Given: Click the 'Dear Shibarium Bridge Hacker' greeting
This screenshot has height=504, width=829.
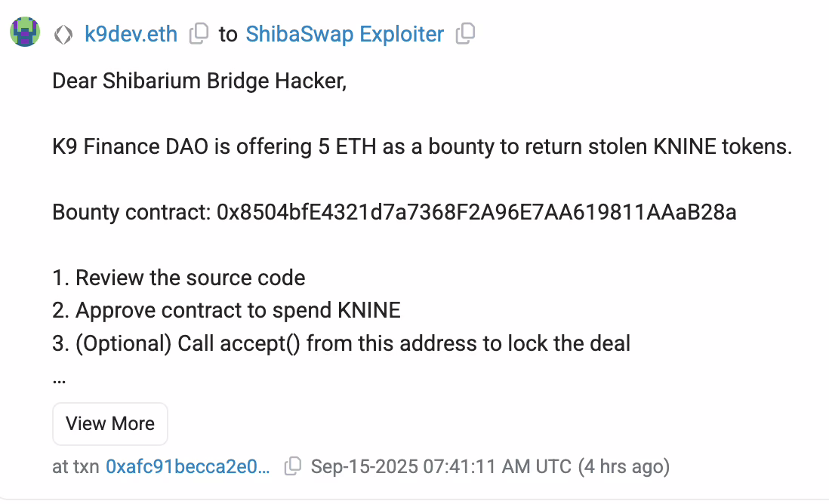Looking at the screenshot, I should click(199, 81).
